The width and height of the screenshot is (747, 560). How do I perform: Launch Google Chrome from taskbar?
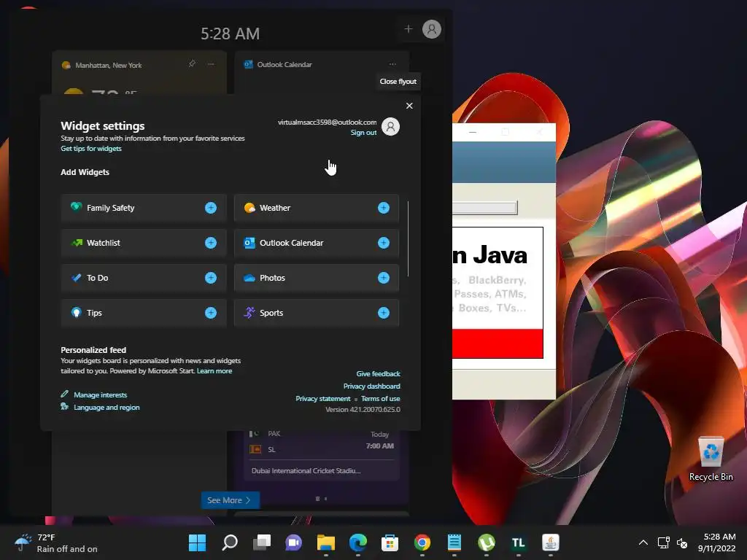point(422,542)
